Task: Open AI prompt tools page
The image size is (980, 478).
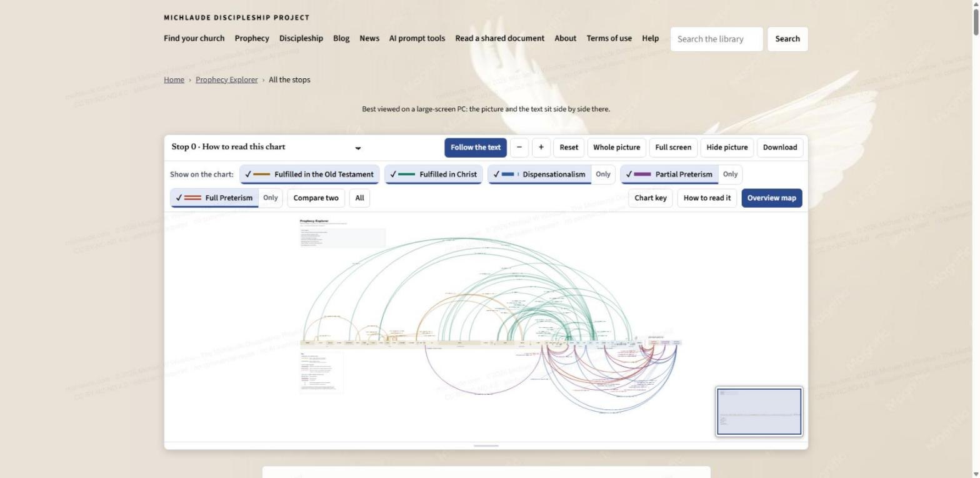Action: click(417, 38)
